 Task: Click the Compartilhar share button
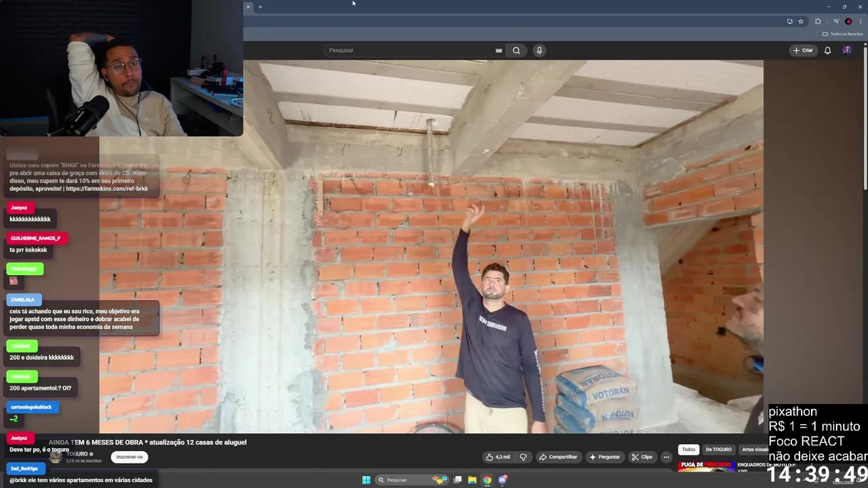tap(558, 457)
